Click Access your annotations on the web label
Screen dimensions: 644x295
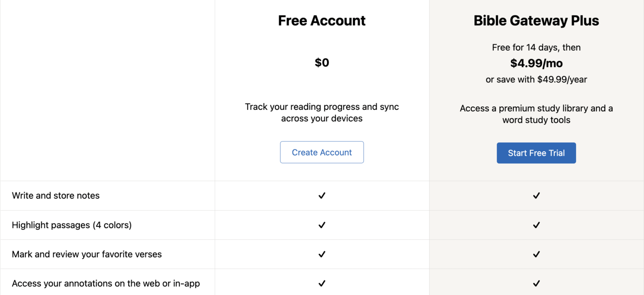click(106, 283)
